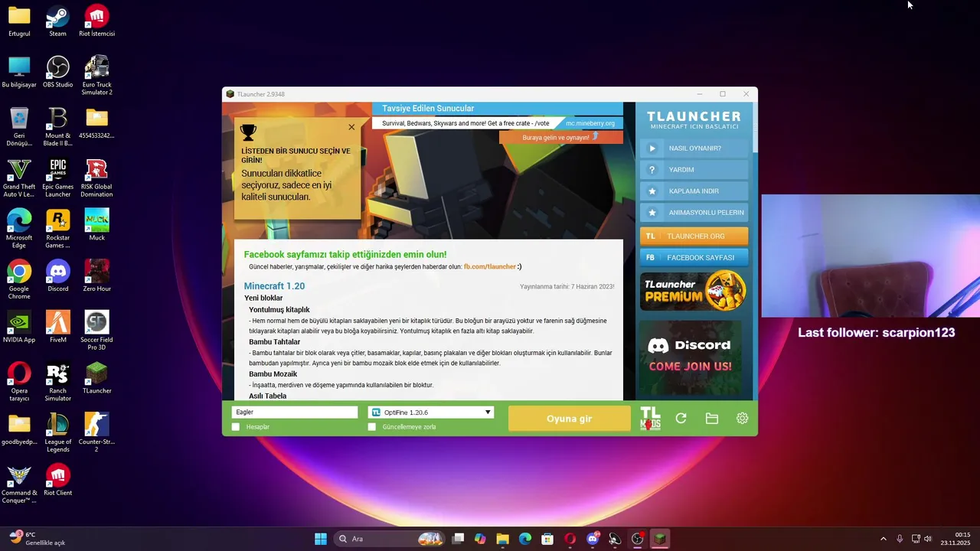This screenshot has height=551, width=980.
Task: Show hidden system tray icons
Action: click(883, 539)
